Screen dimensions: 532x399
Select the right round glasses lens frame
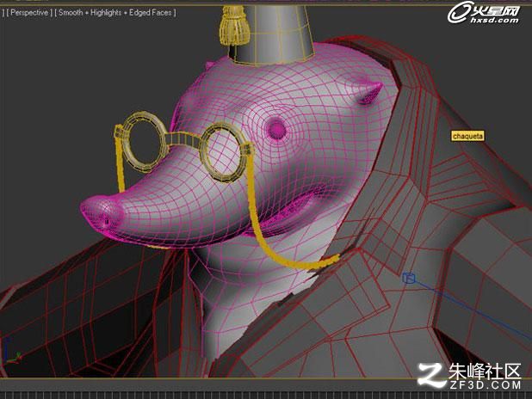[x=223, y=152]
